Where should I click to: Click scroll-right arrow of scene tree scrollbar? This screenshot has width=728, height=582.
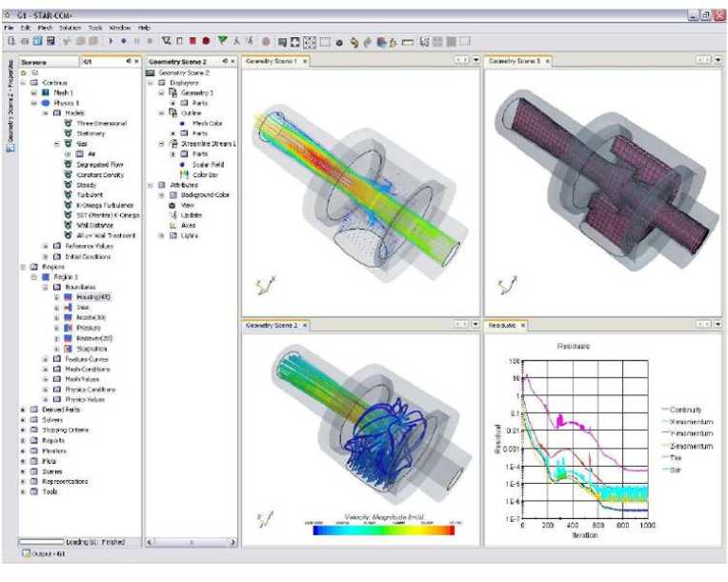[233, 542]
